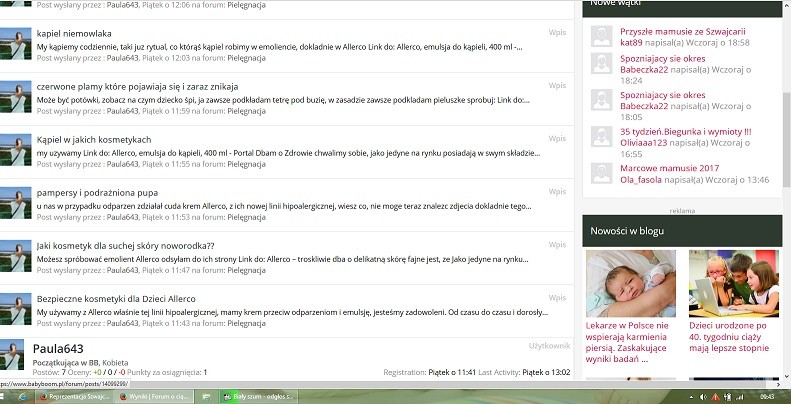791x404 pixels.
Task: Click the avatar beside 'Przyszłe mamusie ze Szwajcarii'
Action: click(602, 37)
